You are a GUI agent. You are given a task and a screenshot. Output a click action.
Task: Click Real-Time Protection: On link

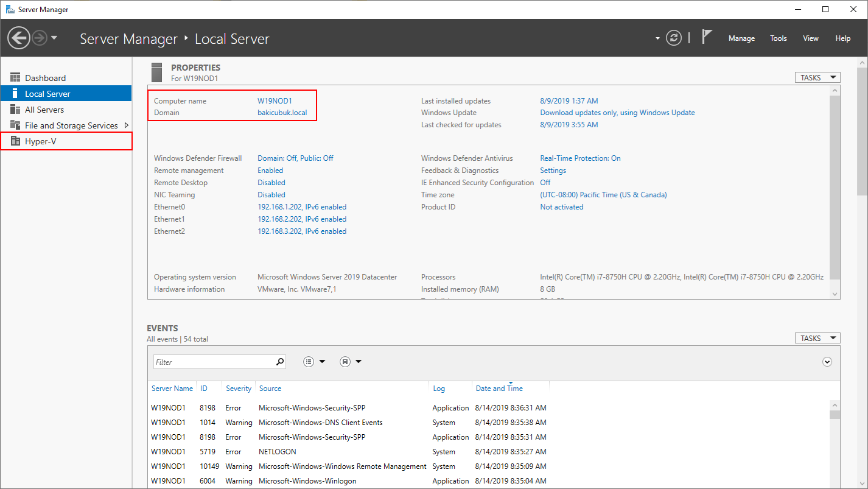coord(580,158)
